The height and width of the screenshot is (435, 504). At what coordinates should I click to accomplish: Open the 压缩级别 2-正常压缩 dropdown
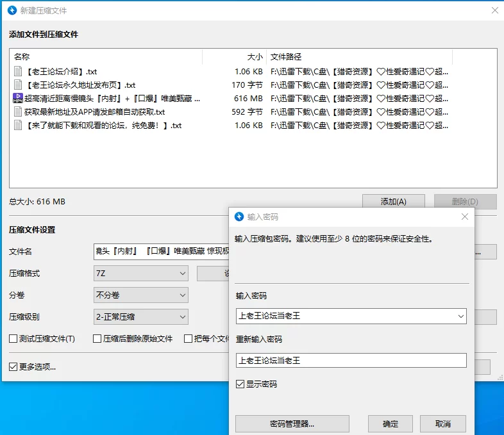141,317
